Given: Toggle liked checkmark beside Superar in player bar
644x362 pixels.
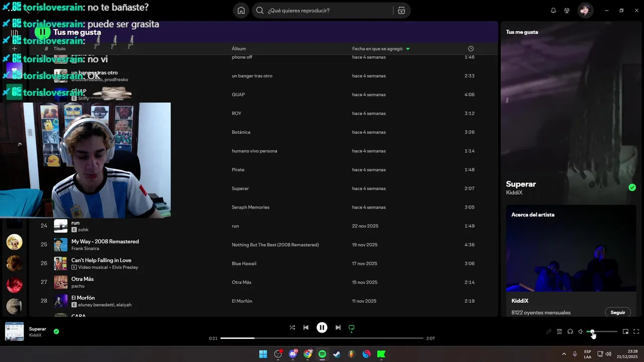Looking at the screenshot, I should 56,331.
